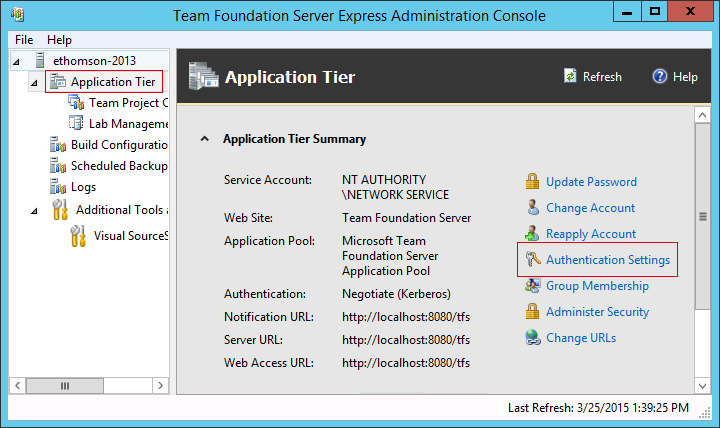This screenshot has height=428, width=720.
Task: Click the summary pane vertical scrollbar thumb
Action: click(702, 216)
